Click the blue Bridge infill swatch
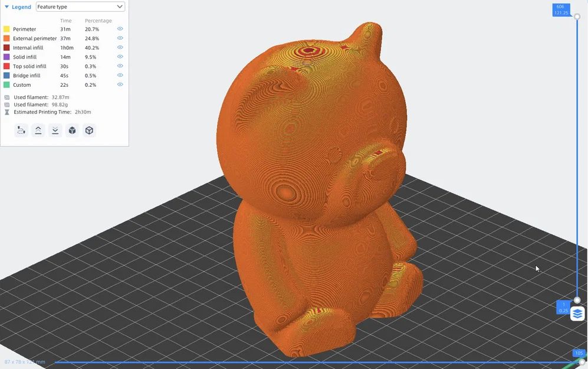The height and width of the screenshot is (369, 588). tap(6, 76)
